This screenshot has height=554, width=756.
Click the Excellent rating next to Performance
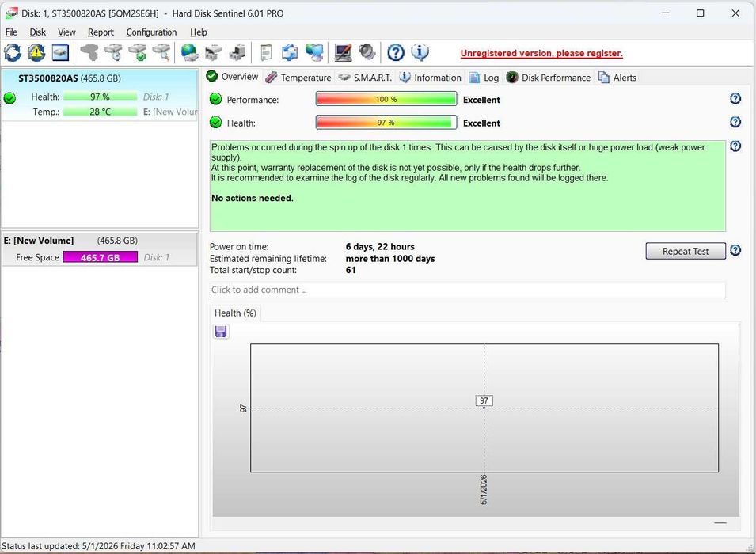481,100
